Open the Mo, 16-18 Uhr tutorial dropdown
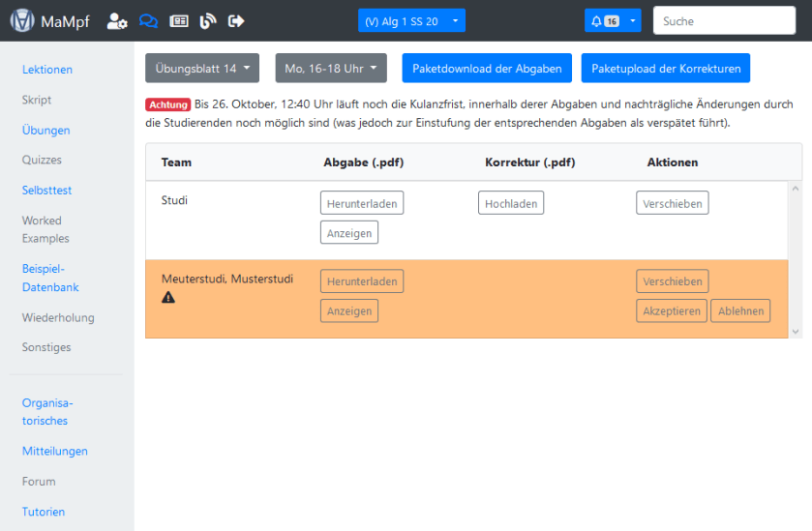Screen dimensions: 812x531 pos(331,69)
